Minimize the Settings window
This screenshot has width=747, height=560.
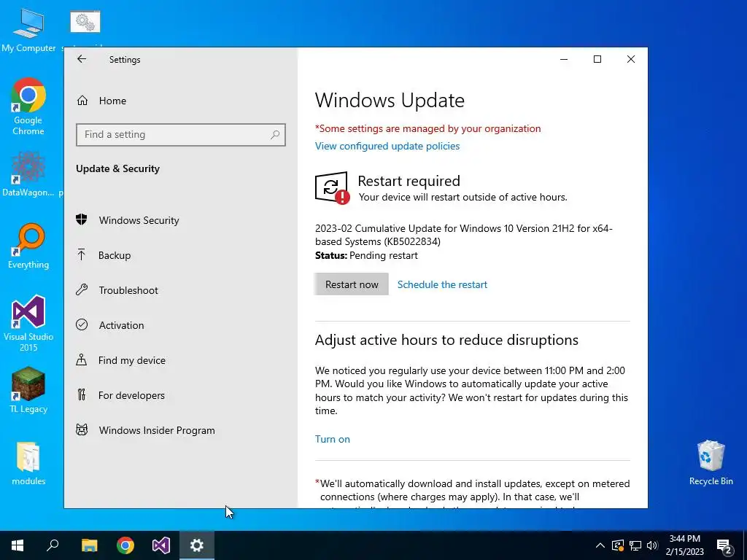tap(564, 59)
